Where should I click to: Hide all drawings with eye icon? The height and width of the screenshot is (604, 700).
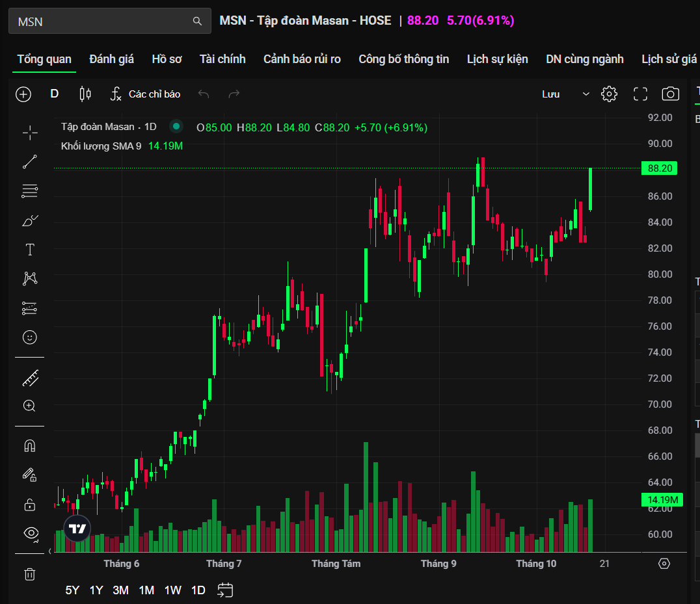point(30,533)
